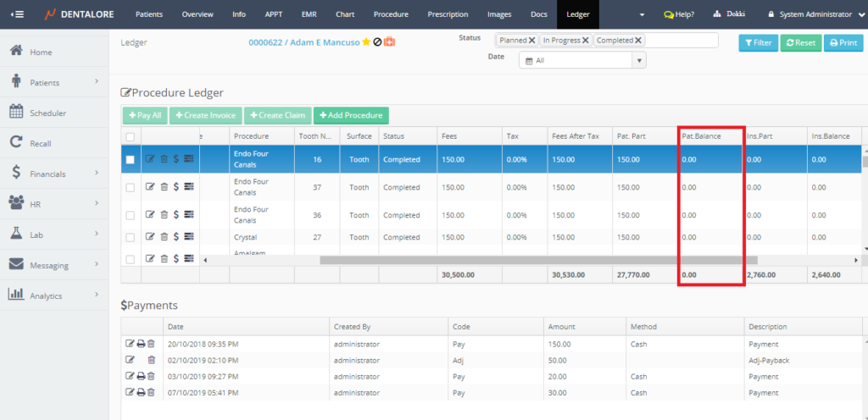Click the Add Procedure button
This screenshot has height=420, width=868.
(x=351, y=115)
